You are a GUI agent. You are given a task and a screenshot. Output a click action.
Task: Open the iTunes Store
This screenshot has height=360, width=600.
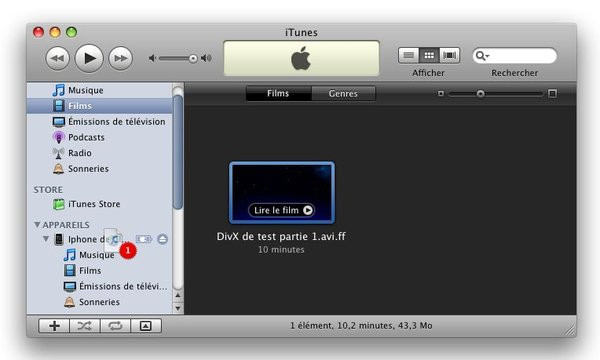(99, 204)
